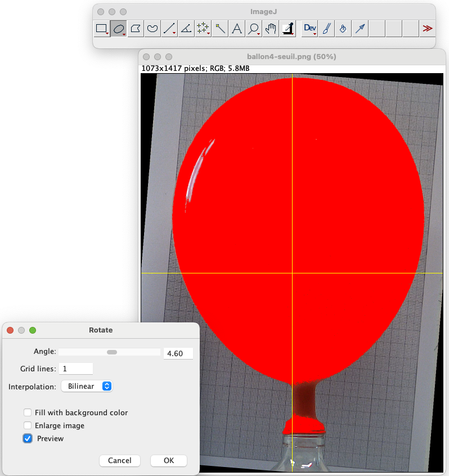Select the Wand tracing tool
Viewport: 449px width, 476px height.
(220, 29)
